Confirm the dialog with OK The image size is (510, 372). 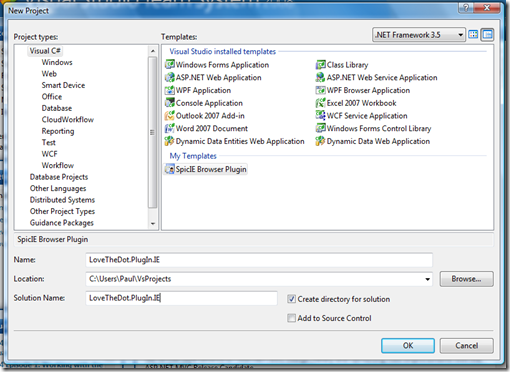[408, 346]
